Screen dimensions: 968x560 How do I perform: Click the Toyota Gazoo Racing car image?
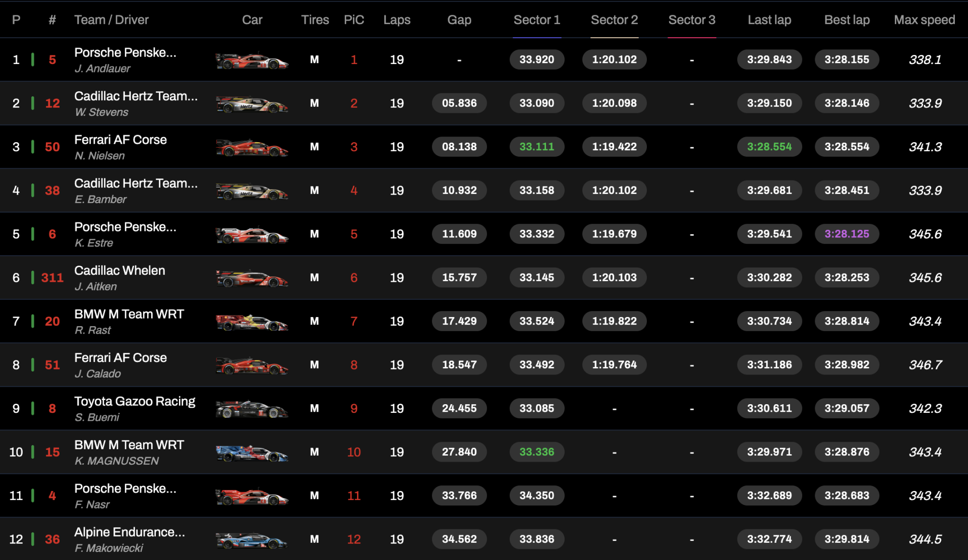tap(252, 409)
